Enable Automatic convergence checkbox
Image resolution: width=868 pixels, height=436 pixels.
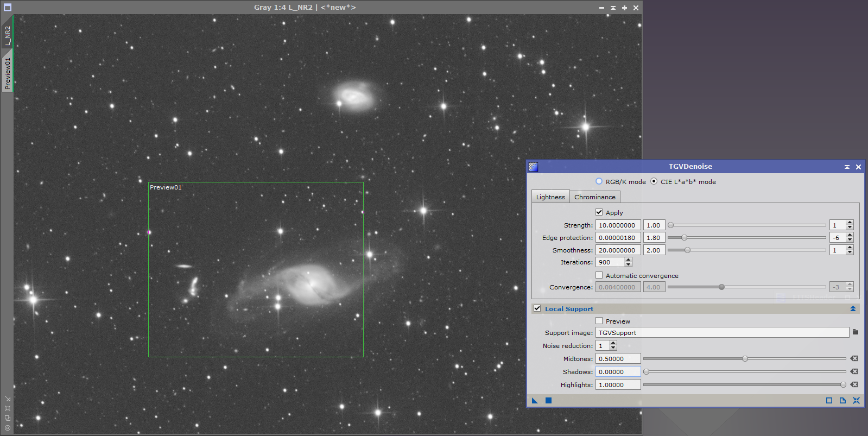tap(599, 275)
